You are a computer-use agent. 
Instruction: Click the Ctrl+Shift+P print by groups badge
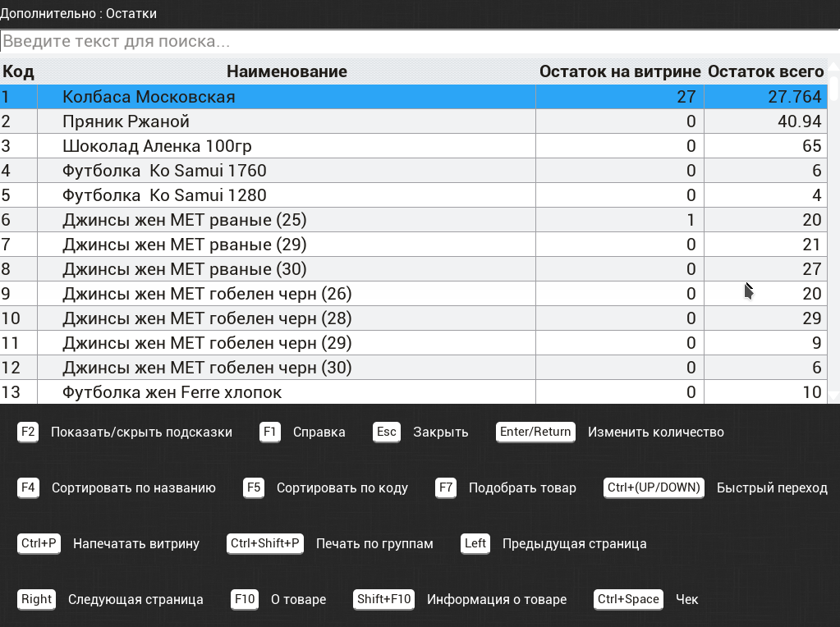(x=265, y=543)
